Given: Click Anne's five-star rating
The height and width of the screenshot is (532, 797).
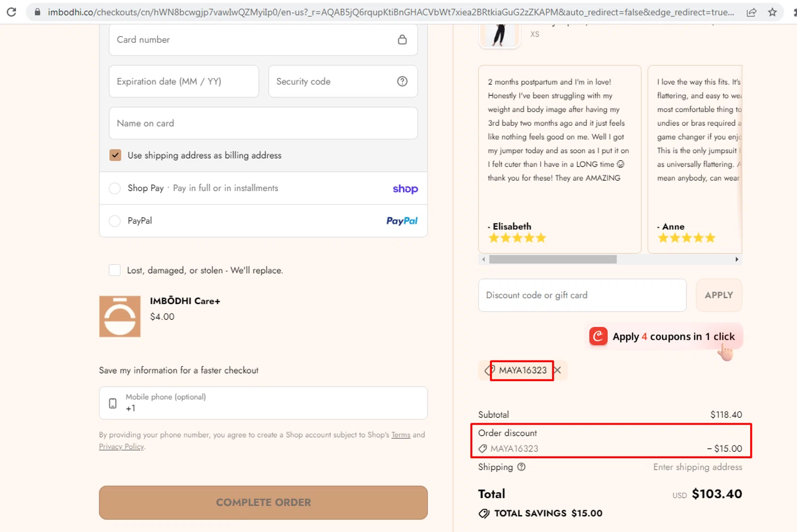Looking at the screenshot, I should click(686, 238).
